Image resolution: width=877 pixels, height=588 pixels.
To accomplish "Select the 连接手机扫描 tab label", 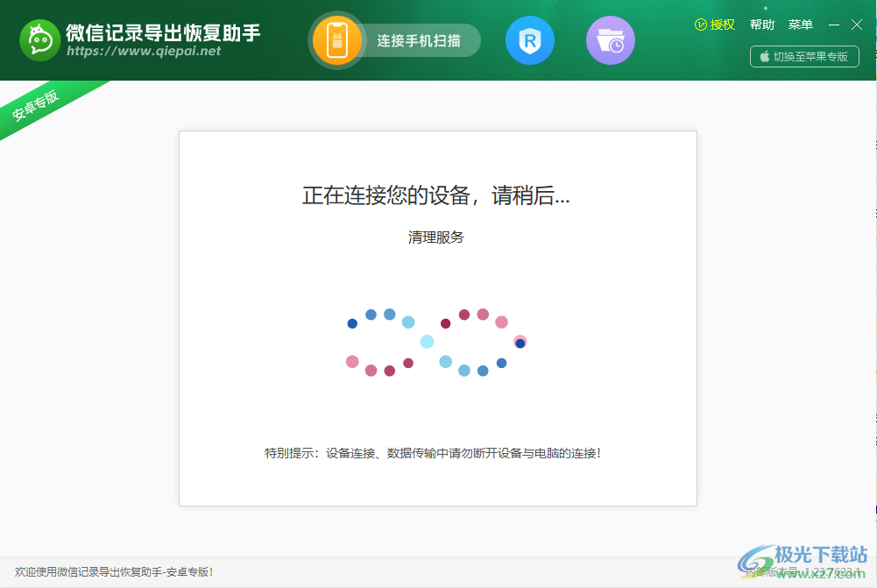I will point(419,41).
